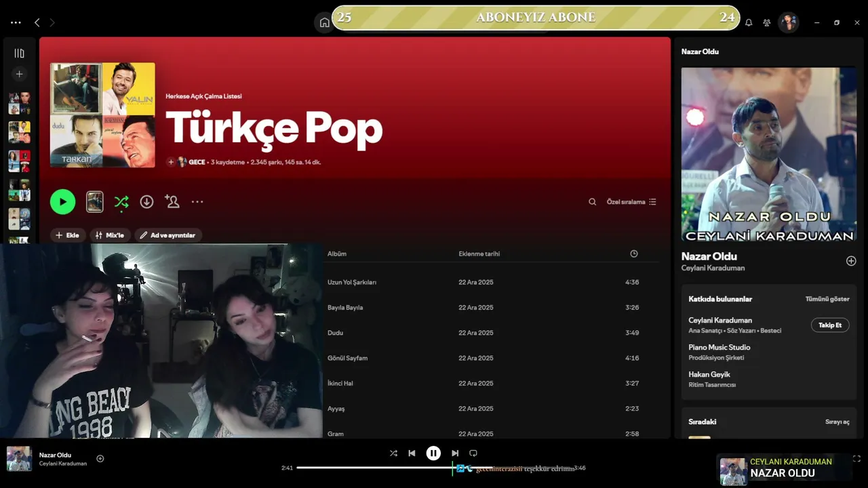Open the Gram album link
Image resolution: width=868 pixels, height=488 pixels.
335,434
